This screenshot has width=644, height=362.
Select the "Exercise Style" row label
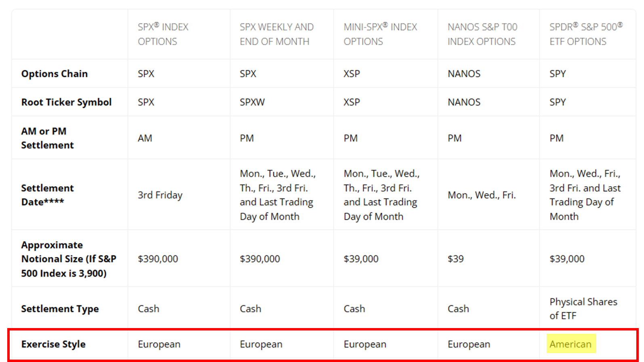click(53, 344)
